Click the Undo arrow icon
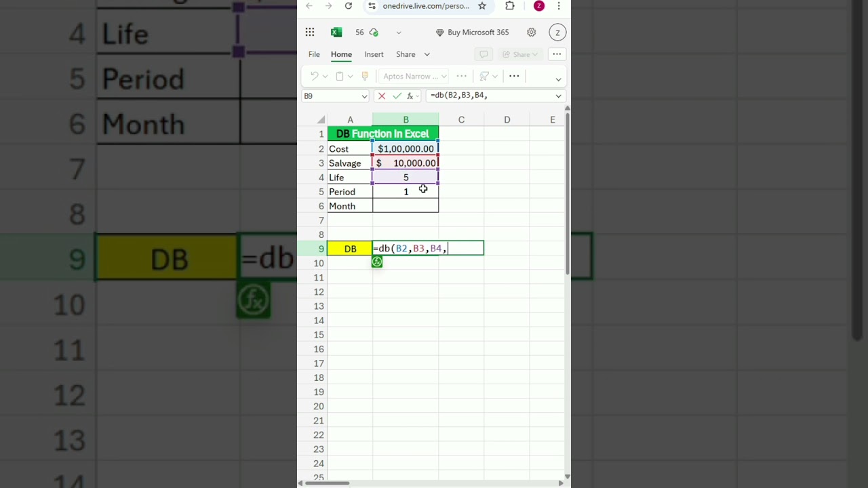 click(x=314, y=76)
